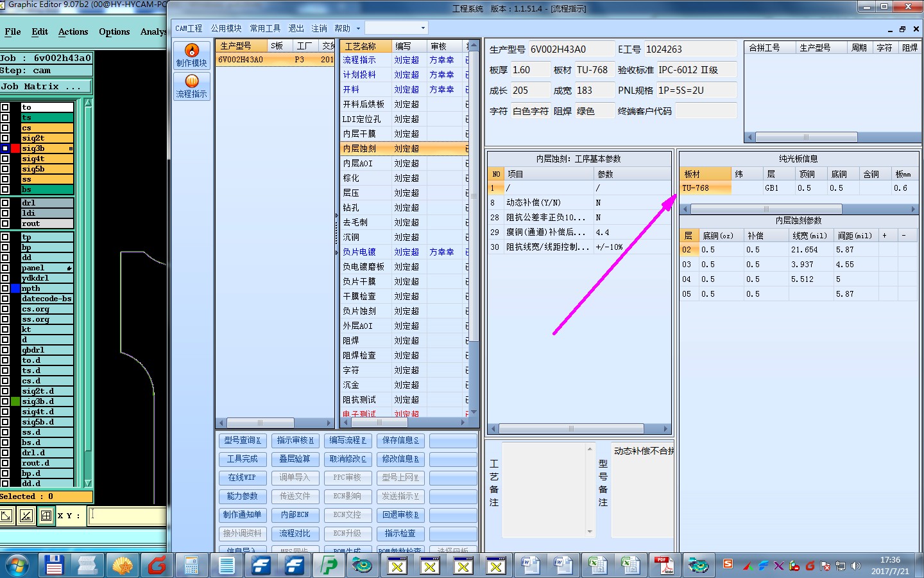Toggle checkbox for layer panel
Viewport: 924px width, 578px height.
(x=5, y=268)
